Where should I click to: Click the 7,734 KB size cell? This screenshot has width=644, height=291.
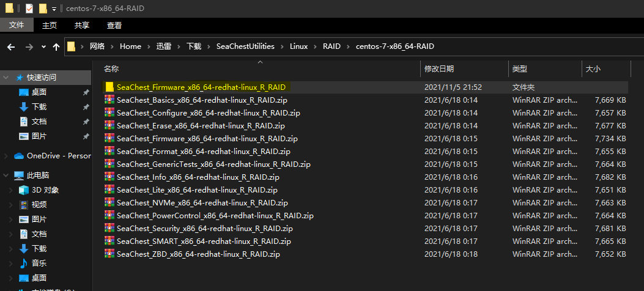(610, 138)
